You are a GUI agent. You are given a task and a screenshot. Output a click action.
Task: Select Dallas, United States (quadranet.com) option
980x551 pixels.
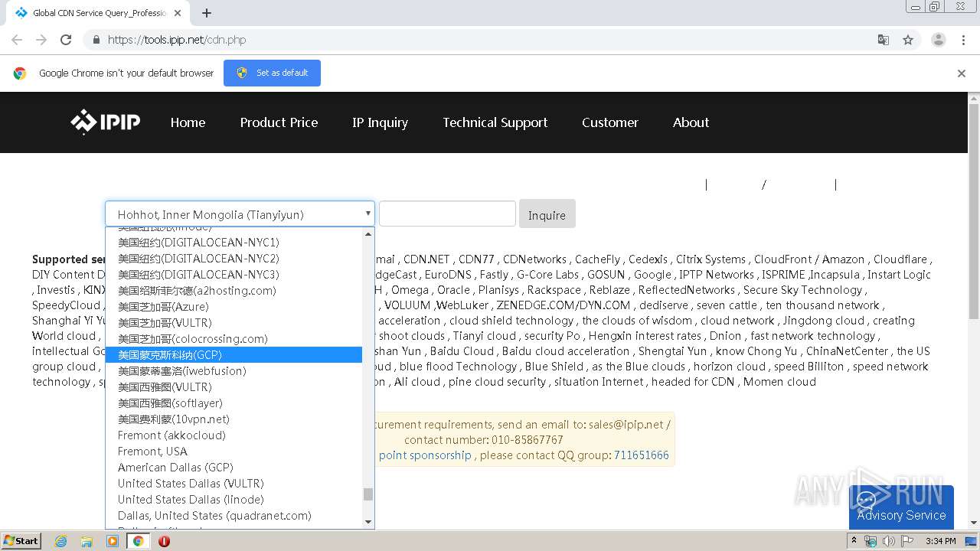(234, 516)
